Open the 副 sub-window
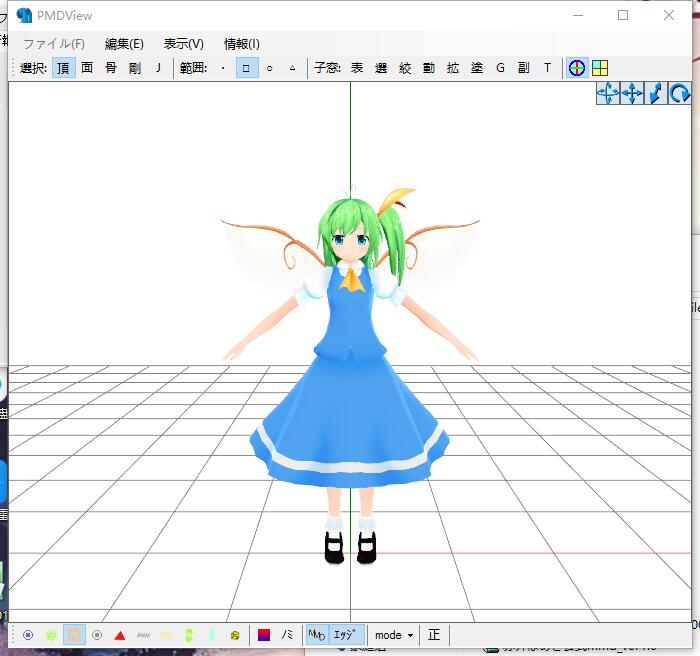 coord(524,68)
